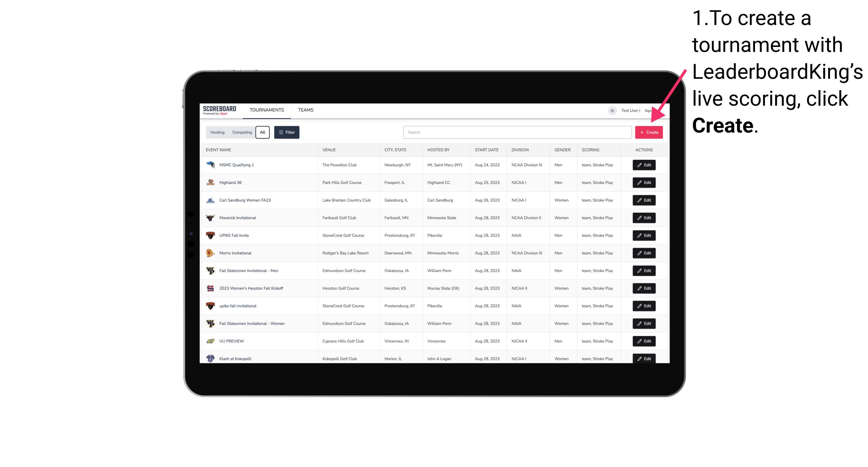Click Edit icon for VU PREVIEW
Image resolution: width=868 pixels, height=467 pixels.
(644, 341)
